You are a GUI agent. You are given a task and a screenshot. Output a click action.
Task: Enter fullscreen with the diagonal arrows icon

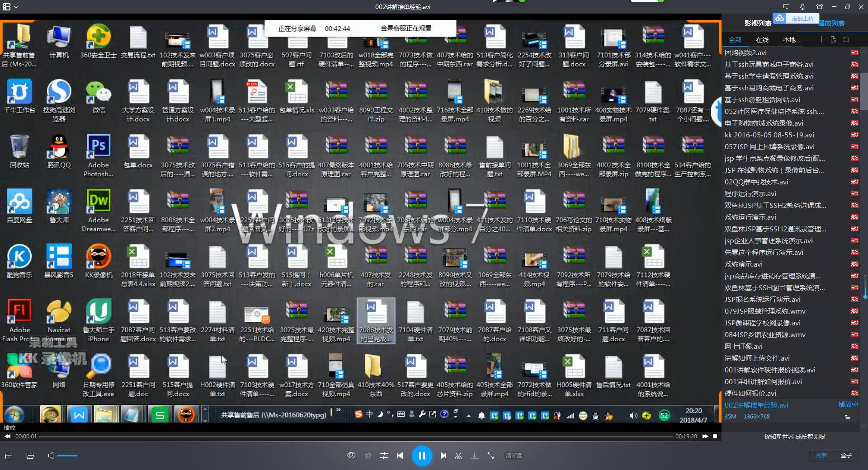(x=491, y=456)
